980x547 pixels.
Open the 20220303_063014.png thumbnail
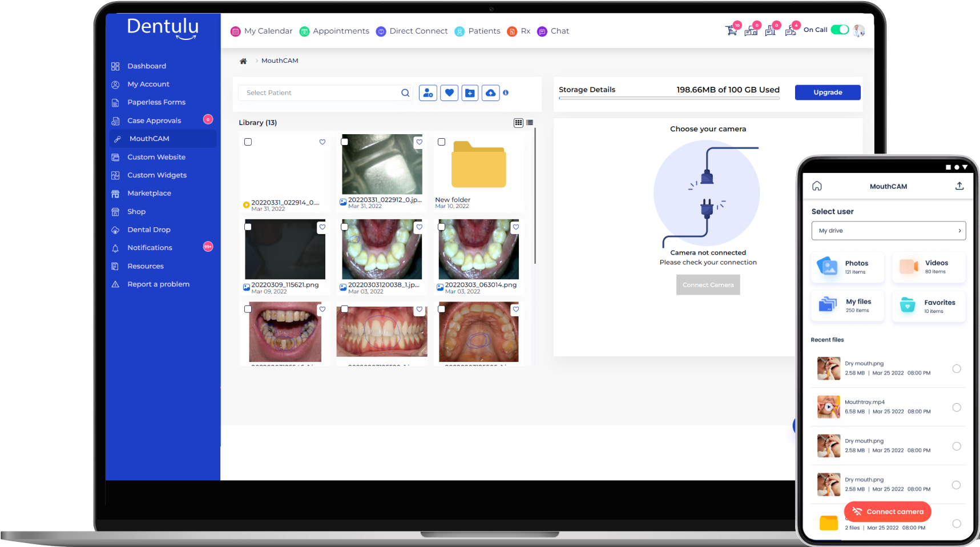479,250
